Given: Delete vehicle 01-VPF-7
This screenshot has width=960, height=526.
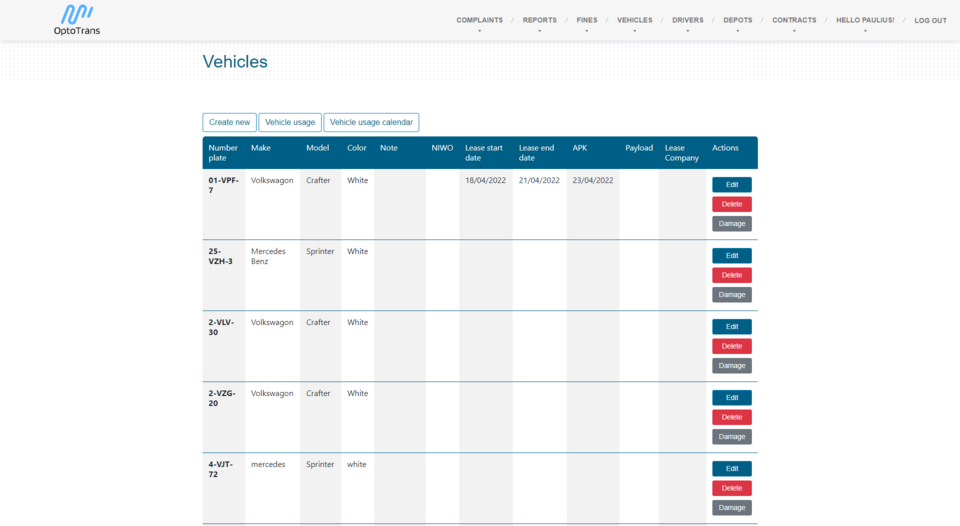Looking at the screenshot, I should pos(732,204).
